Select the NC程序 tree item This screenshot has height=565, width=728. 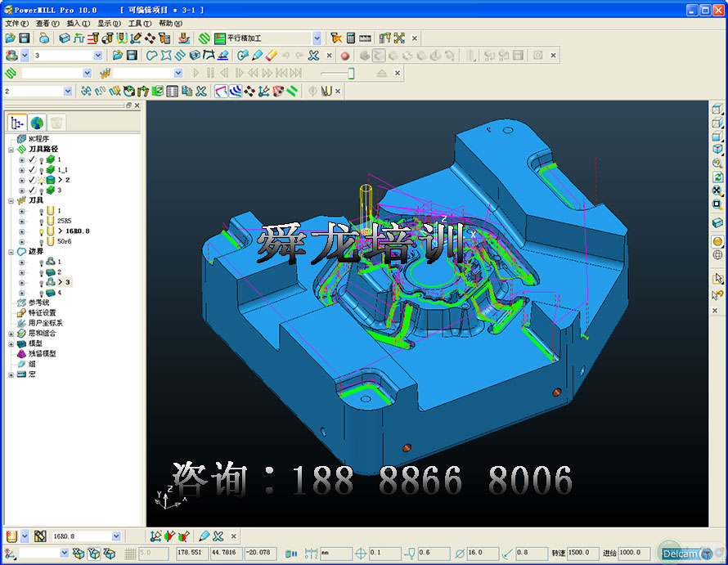(x=38, y=139)
